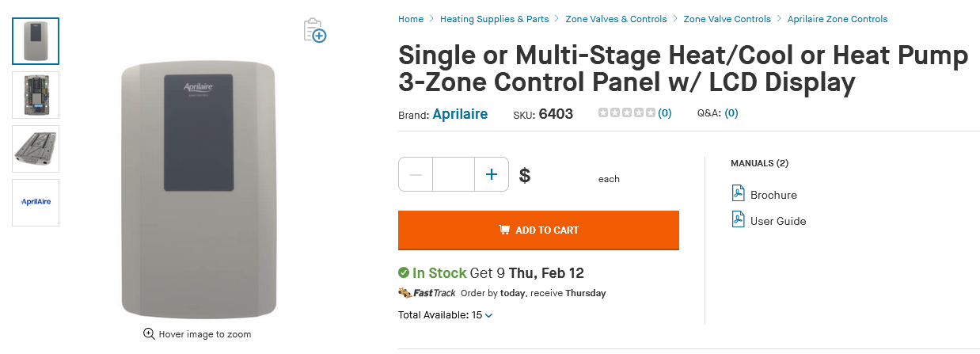Select the AprilAire logo thumbnail
The image size is (980, 354).
[36, 202]
